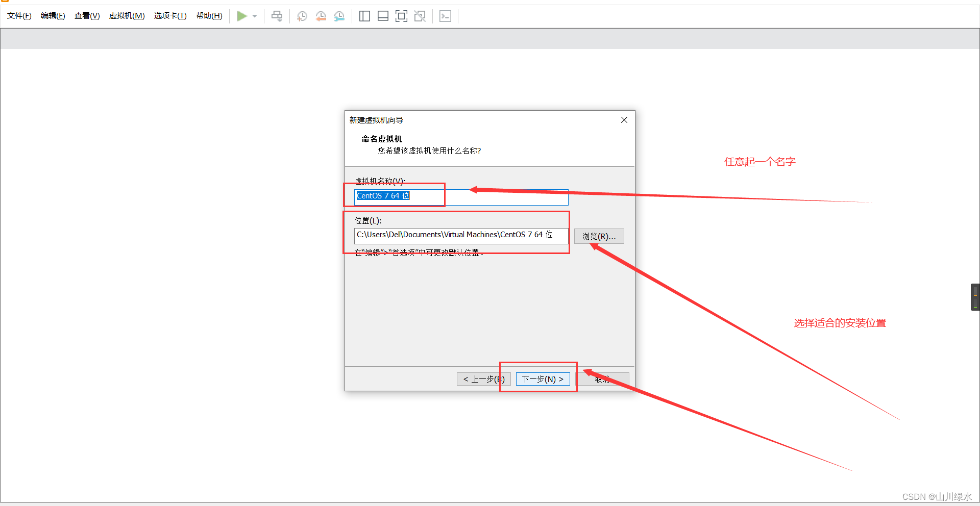Open the console view icon
The height and width of the screenshot is (506, 980).
click(x=446, y=16)
